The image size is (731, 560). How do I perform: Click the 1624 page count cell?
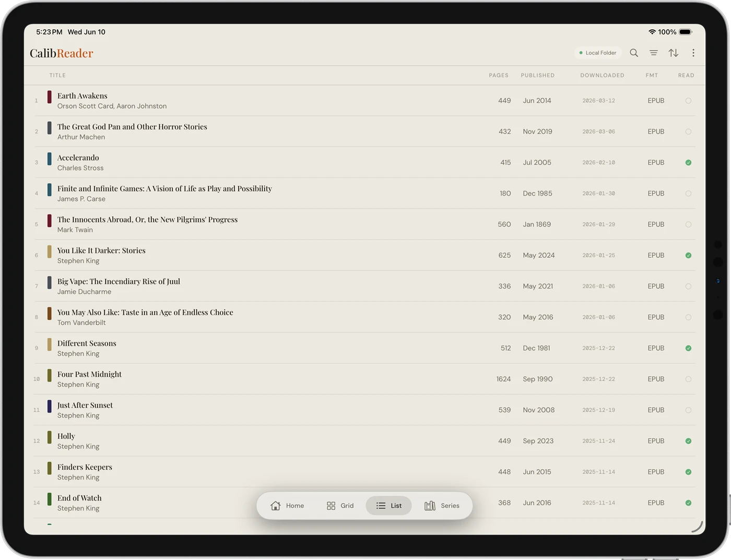503,379
